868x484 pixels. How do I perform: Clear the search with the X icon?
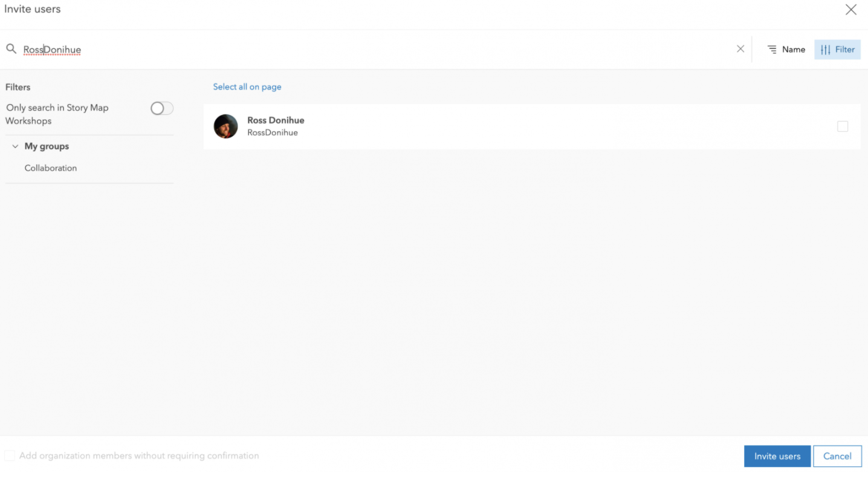(x=740, y=49)
